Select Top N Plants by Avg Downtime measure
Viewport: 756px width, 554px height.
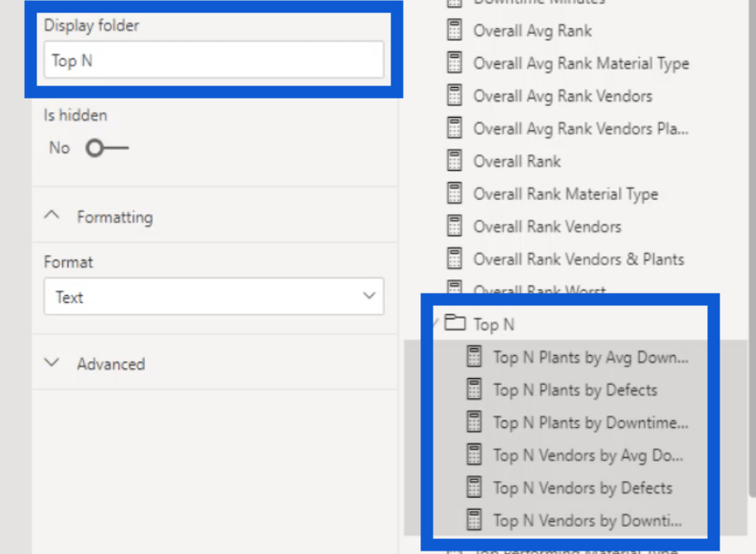pyautogui.click(x=590, y=357)
